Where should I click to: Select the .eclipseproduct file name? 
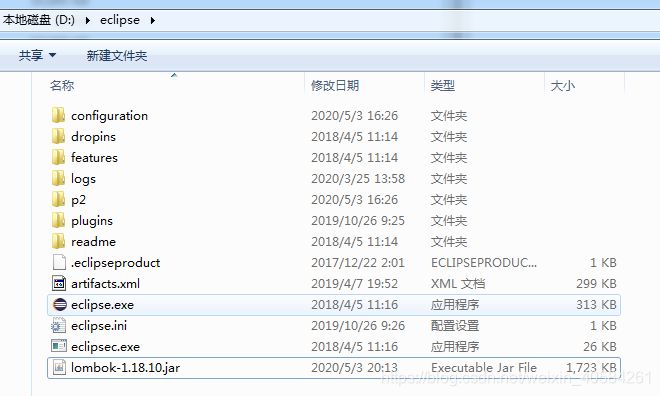[x=115, y=263]
